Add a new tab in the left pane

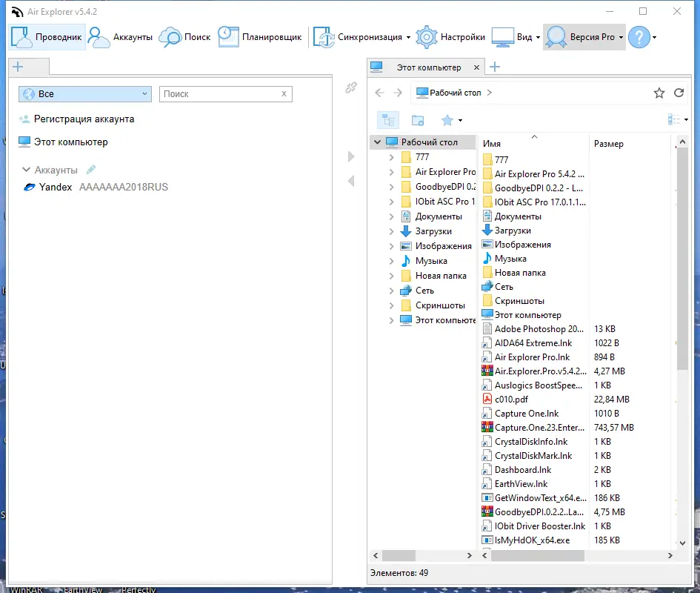click(x=18, y=67)
